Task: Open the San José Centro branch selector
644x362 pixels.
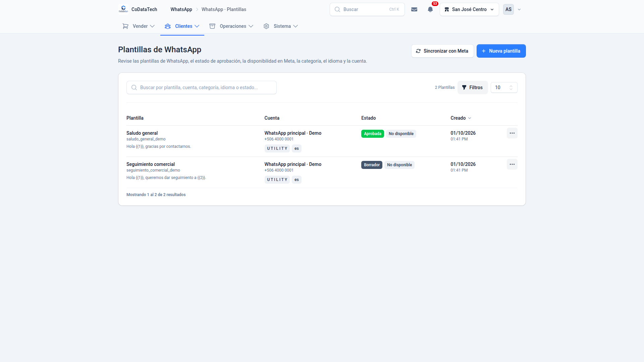Action: pyautogui.click(x=469, y=9)
